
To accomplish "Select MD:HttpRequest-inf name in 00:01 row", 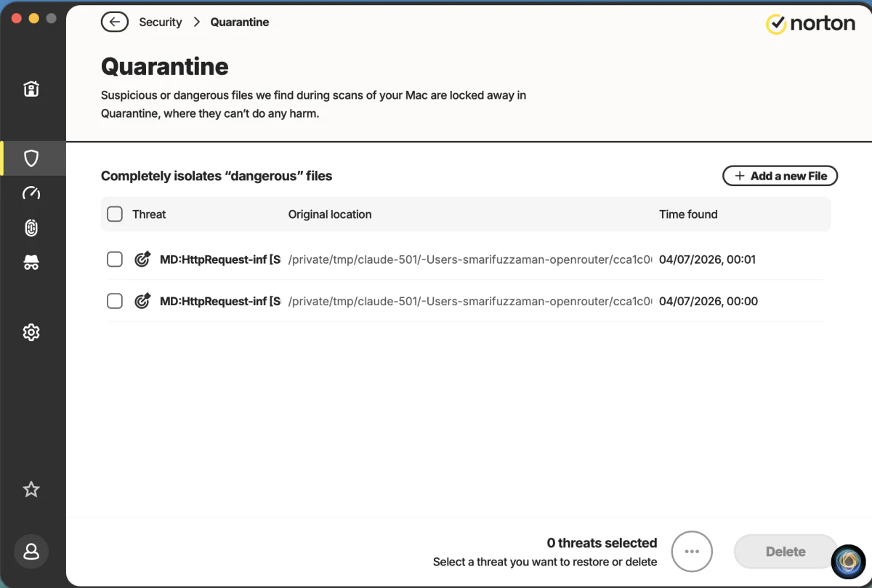I will (220, 259).
